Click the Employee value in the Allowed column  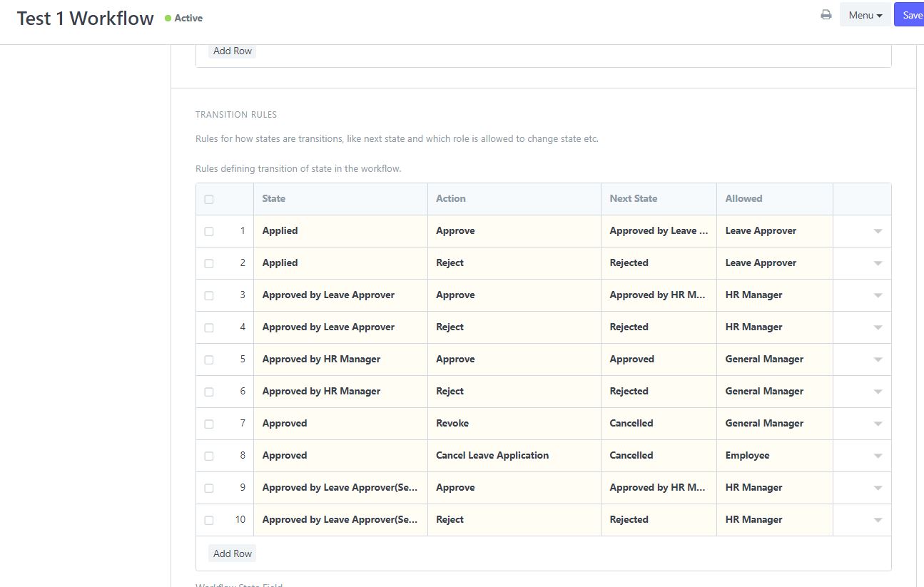[x=747, y=456]
